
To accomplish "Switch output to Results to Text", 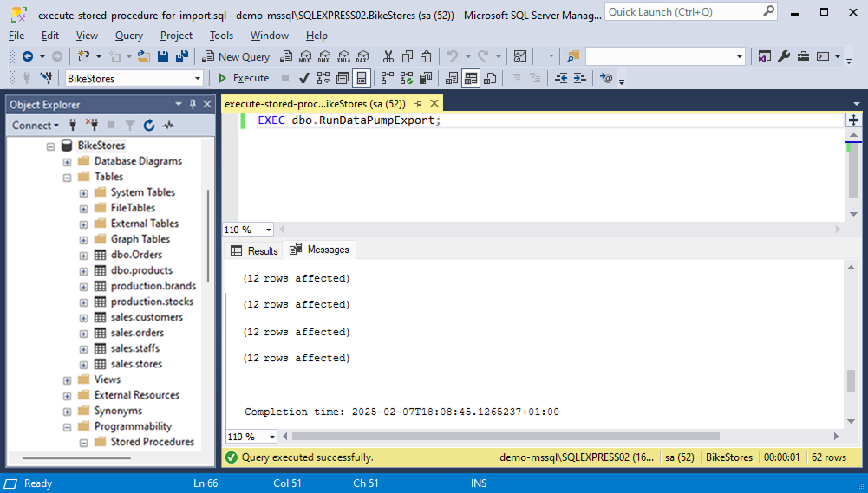I will [452, 79].
